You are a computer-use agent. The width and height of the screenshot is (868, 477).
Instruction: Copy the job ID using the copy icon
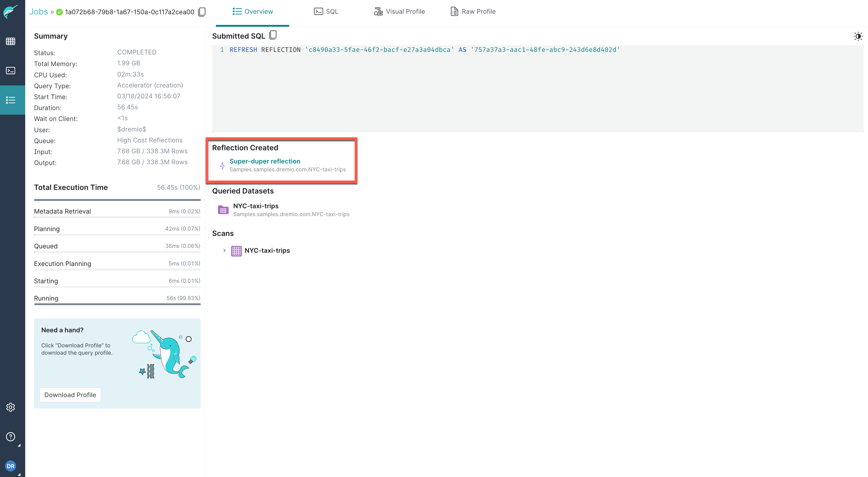click(x=202, y=12)
